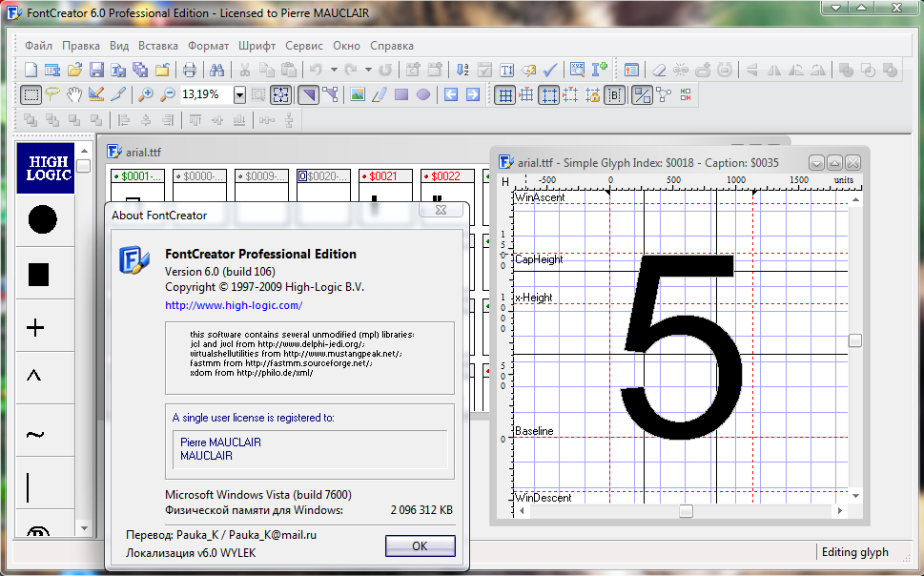Click the Save font icon
Viewport: 924px width, 576px height.
pos(95,70)
